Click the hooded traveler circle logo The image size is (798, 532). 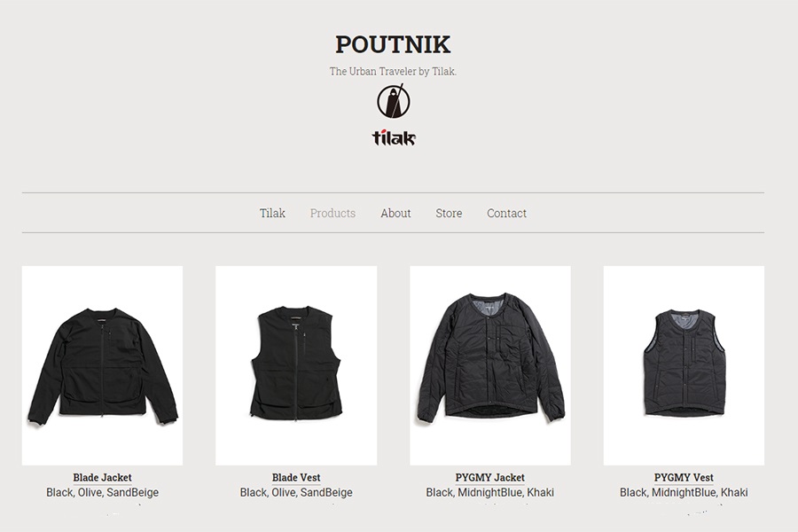coord(394,101)
